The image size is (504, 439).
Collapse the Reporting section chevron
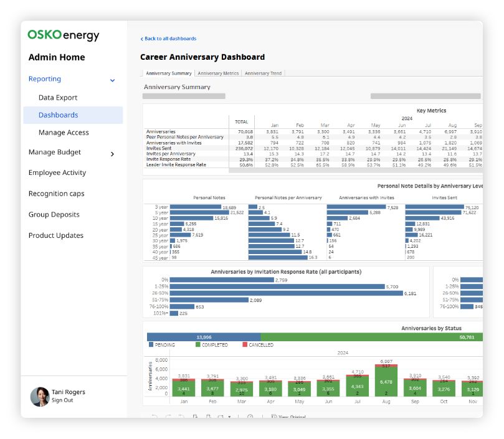tap(113, 80)
